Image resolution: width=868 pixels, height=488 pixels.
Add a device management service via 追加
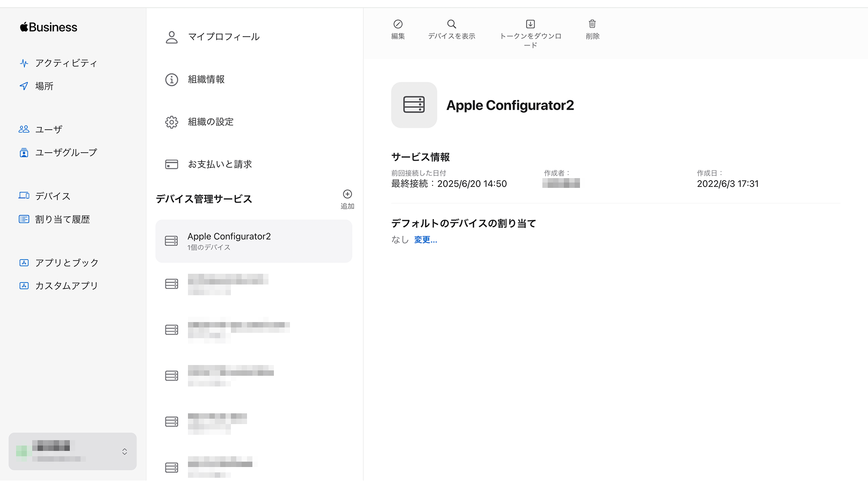click(x=347, y=200)
